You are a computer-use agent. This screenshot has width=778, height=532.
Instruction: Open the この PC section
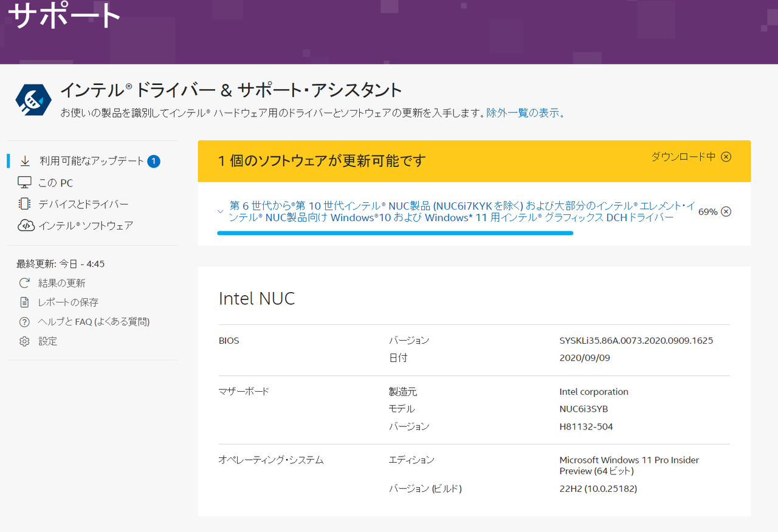[x=56, y=183]
